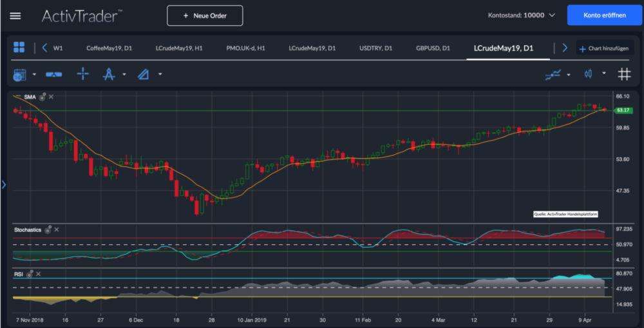Open the indicators icon

click(553, 74)
